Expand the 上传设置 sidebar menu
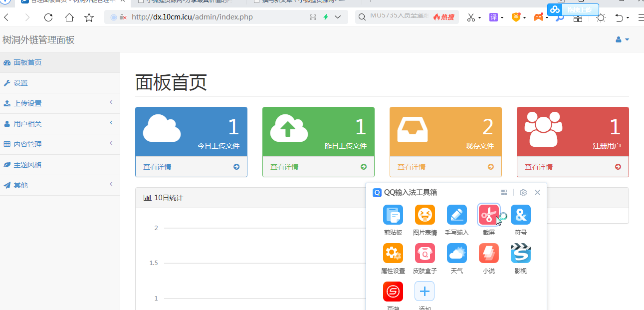 click(60, 103)
